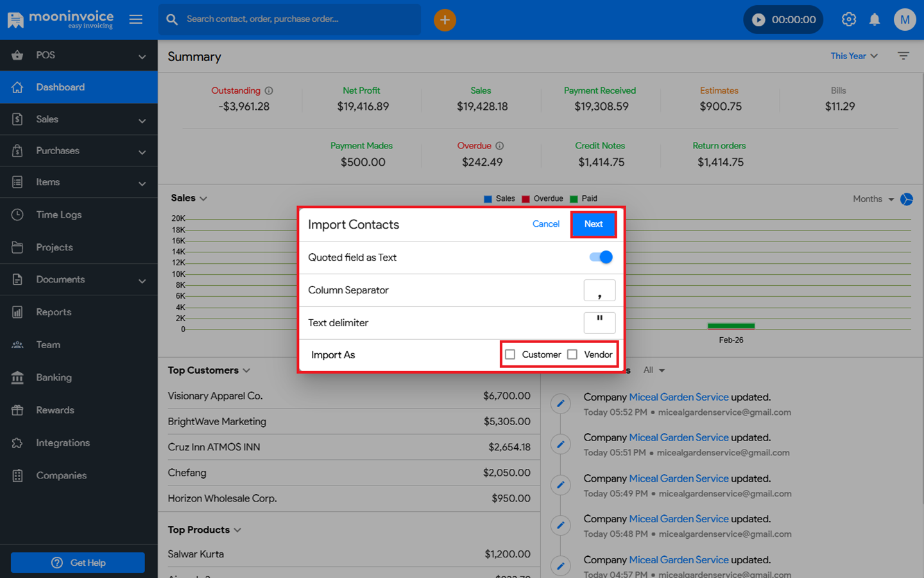The image size is (924, 578).
Task: Expand the Sales sidebar menu
Action: [x=78, y=119]
